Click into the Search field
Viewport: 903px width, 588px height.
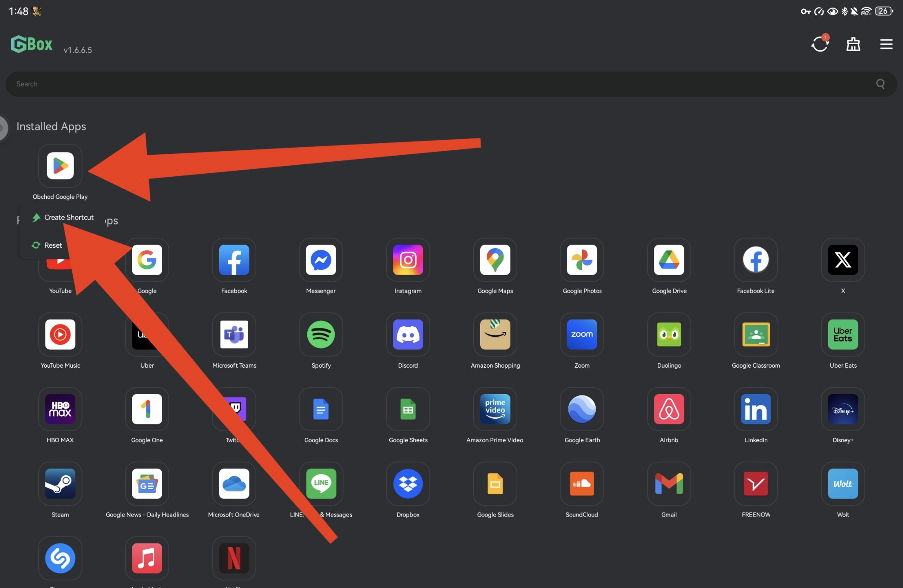point(441,84)
